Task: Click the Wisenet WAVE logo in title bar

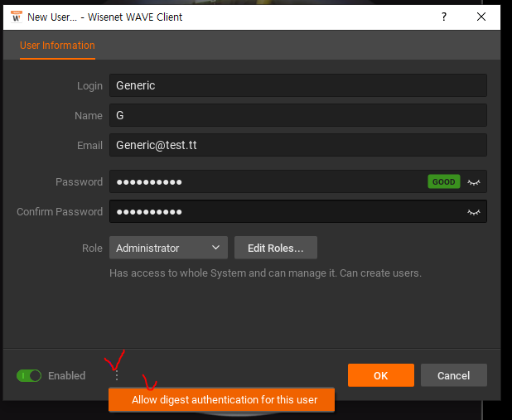Action: (x=16, y=17)
